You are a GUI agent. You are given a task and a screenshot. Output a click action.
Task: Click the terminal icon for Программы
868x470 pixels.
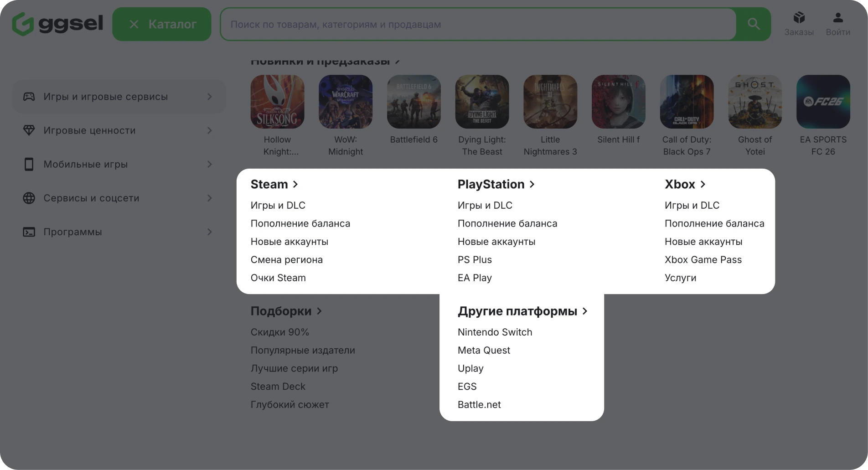coord(29,232)
